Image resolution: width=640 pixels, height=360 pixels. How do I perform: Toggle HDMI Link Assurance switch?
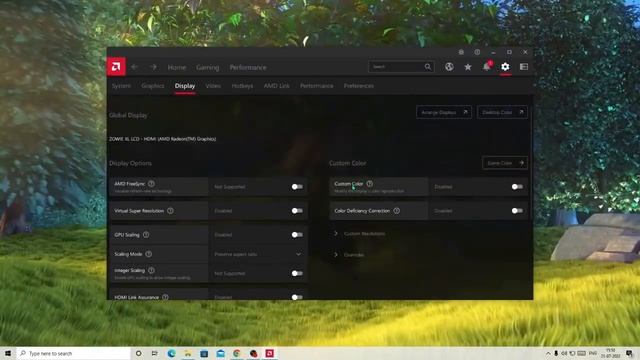click(x=297, y=297)
